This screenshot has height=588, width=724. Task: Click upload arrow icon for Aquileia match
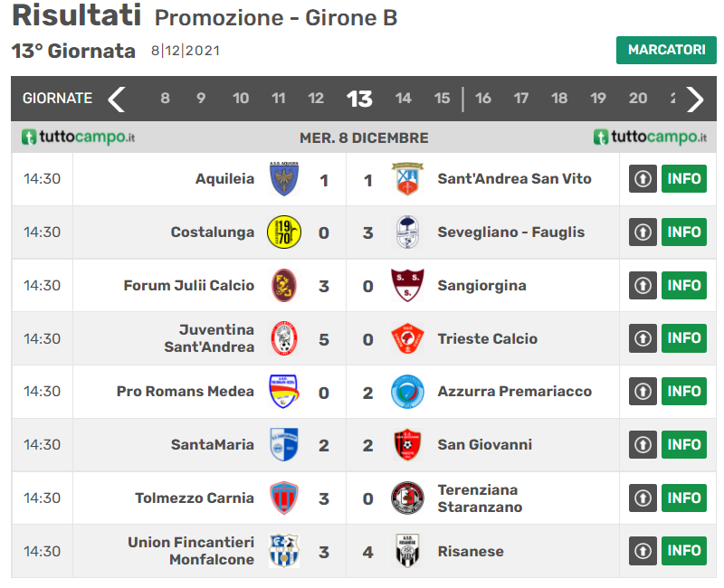click(x=643, y=179)
